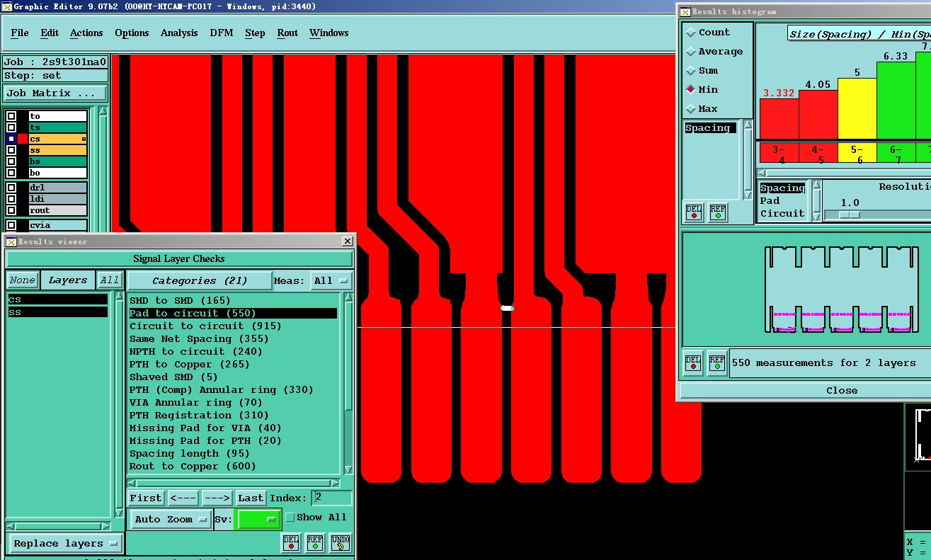Open the Actions menu
Viewport: 931px width, 560px height.
coord(86,33)
